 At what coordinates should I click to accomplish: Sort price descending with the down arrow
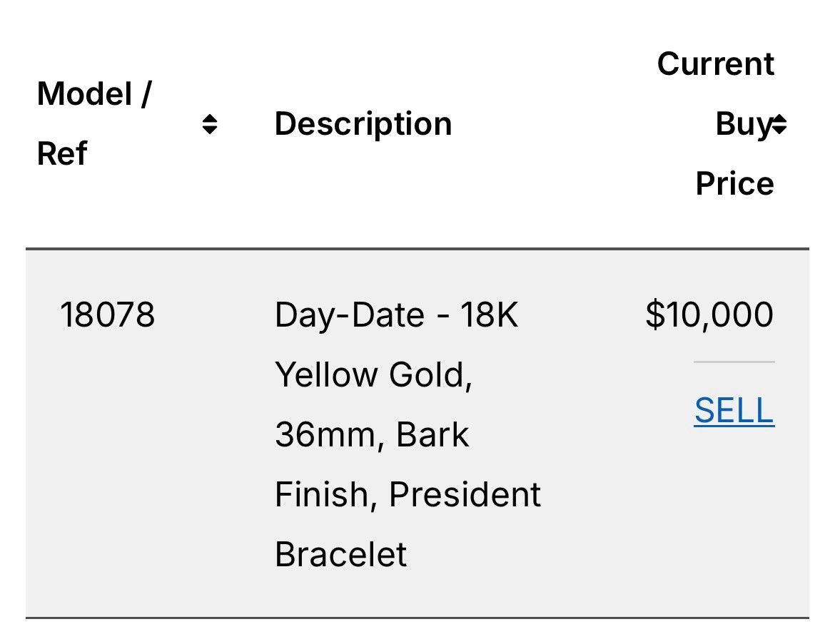pyautogui.click(x=779, y=130)
